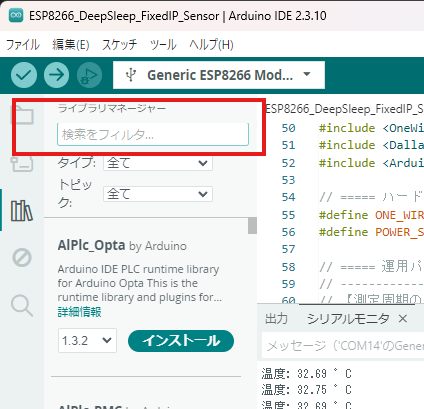424x409 pixels.
Task: Close the シリアルモニタ tab
Action: (x=403, y=319)
